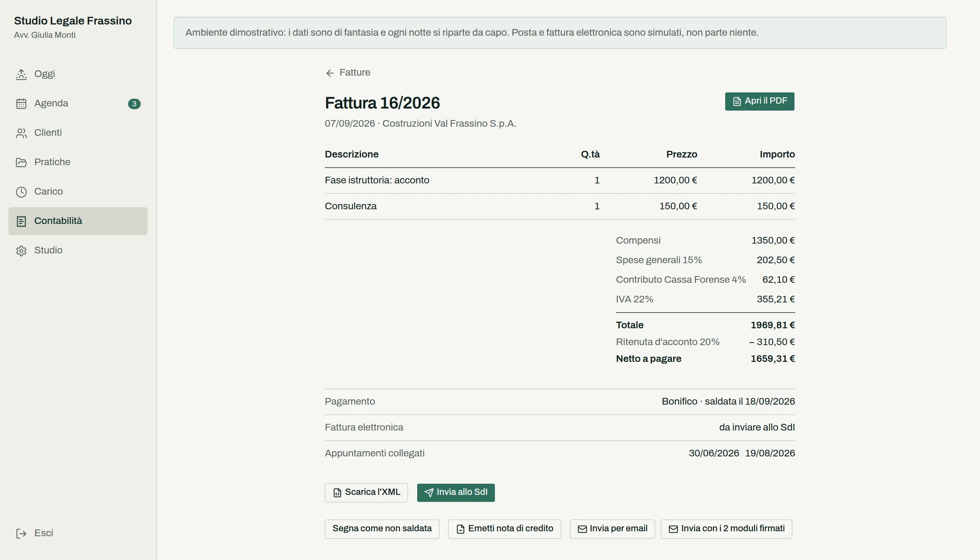Click the file icon in Scarica l'XML
Screen dimensions: 980x560
[x=337, y=493]
